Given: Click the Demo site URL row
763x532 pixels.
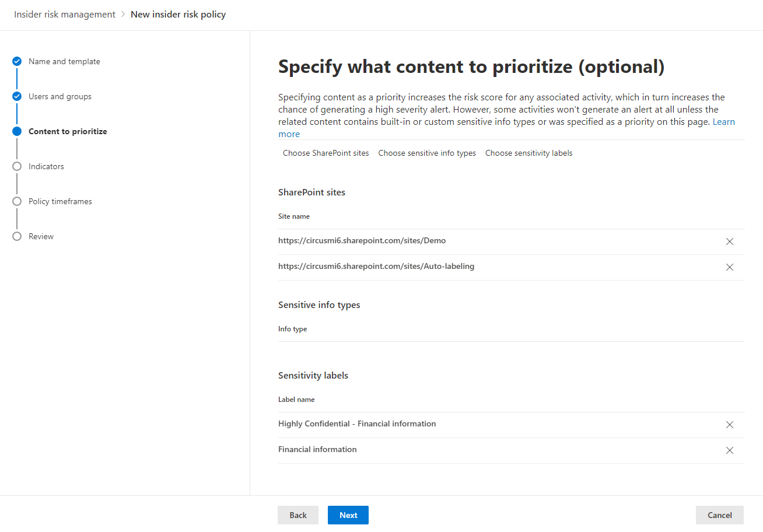Looking at the screenshot, I should pos(362,240).
